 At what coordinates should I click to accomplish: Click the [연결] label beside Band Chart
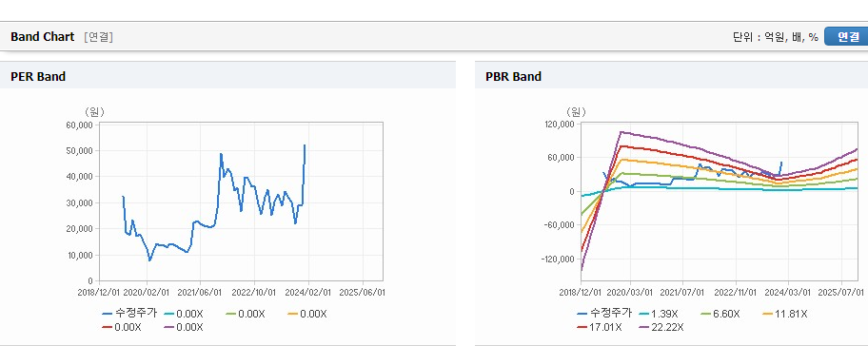point(98,37)
